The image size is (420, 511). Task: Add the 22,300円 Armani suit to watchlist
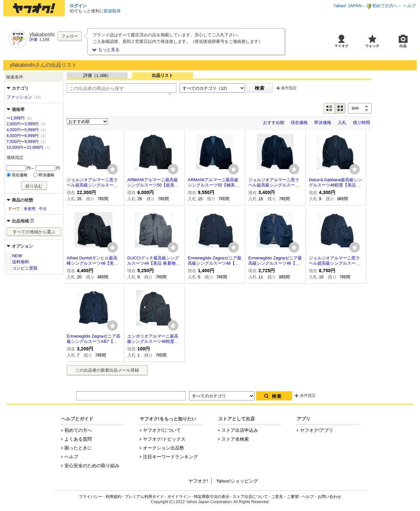pyautogui.click(x=113, y=169)
